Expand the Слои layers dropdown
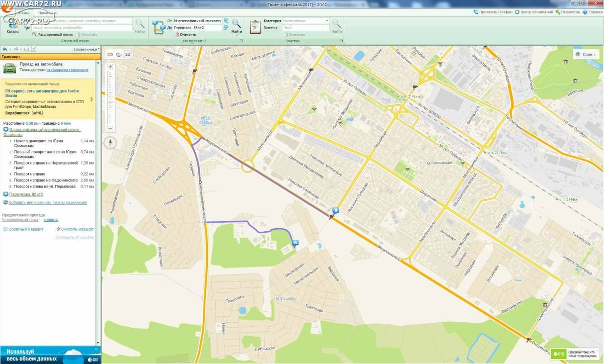This screenshot has height=364, width=604. 586,54
